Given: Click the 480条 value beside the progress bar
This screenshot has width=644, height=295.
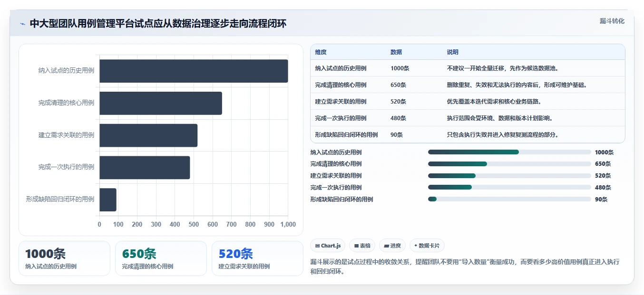Looking at the screenshot, I should 603,188.
